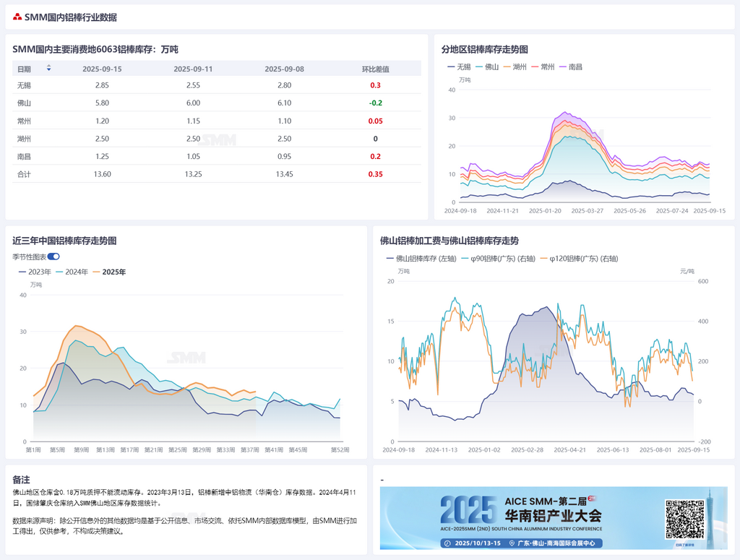The width and height of the screenshot is (740, 560).
Task: Toggle φ120铝棒(广东) (右轴) legend
Action: [x=579, y=259]
